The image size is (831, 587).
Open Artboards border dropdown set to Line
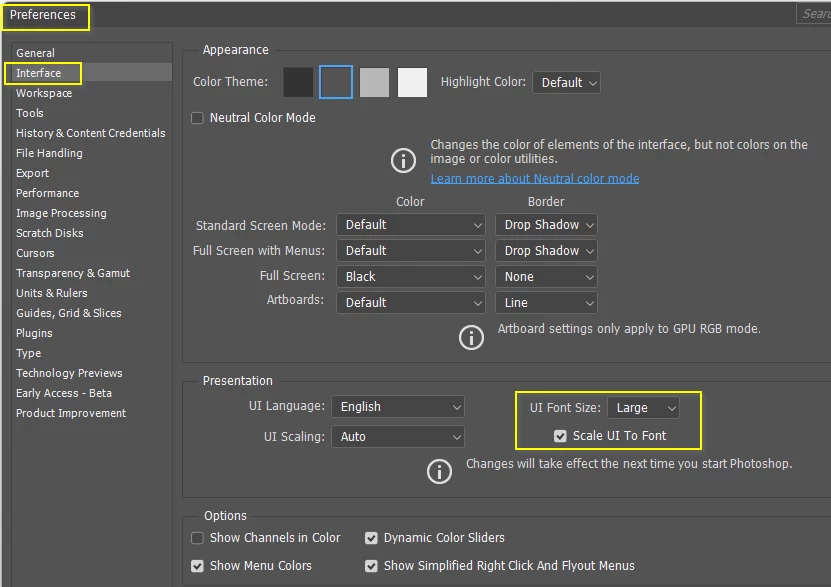coord(546,303)
